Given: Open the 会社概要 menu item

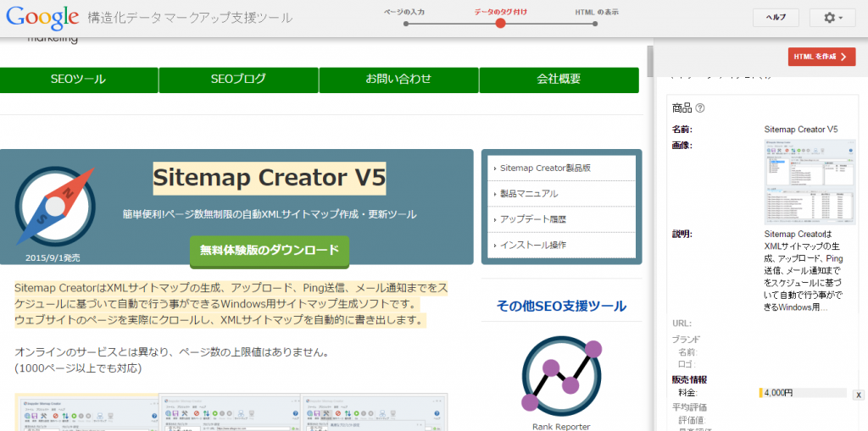Looking at the screenshot, I should click(559, 80).
